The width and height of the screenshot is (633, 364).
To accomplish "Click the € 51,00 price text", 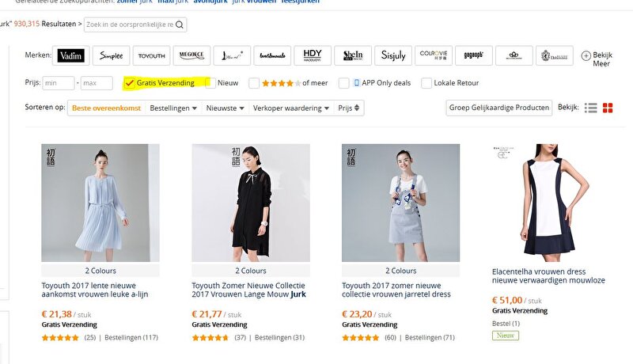I will pos(507,300).
